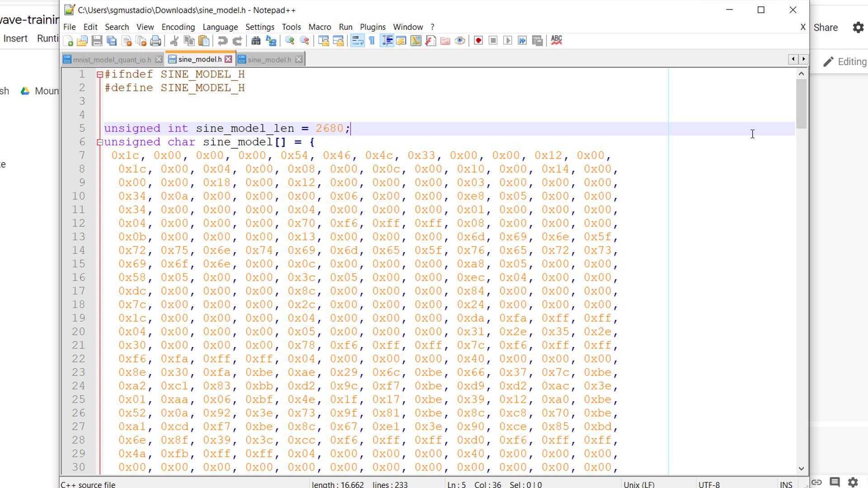
Task: Close the active sine_model.h tab
Action: [228, 59]
